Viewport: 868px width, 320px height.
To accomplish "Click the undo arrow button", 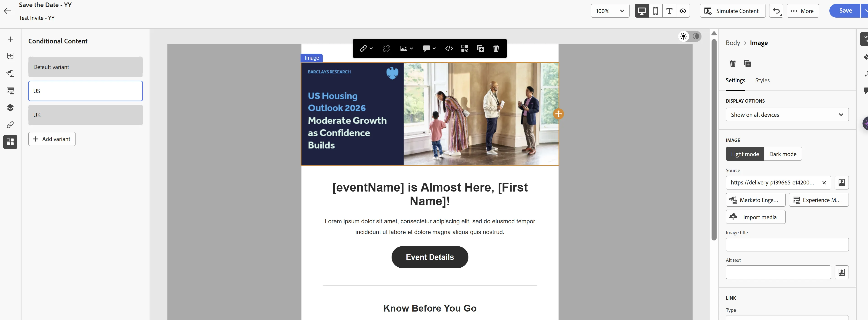I will point(776,11).
